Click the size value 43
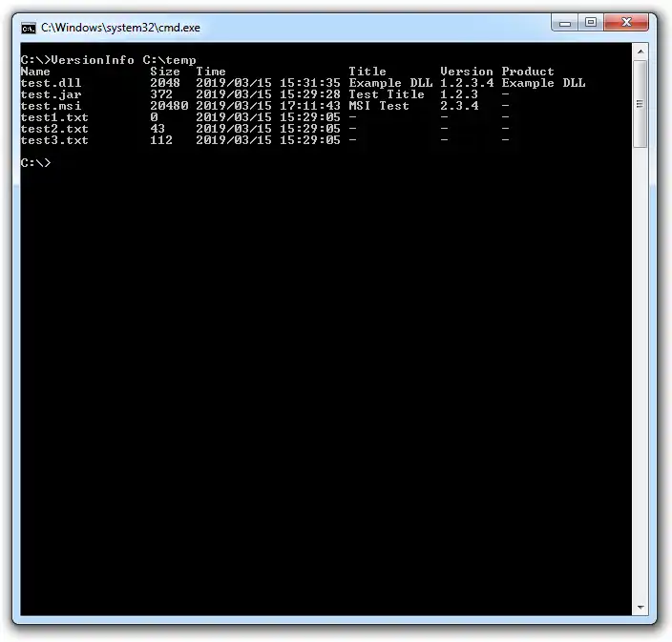The image size is (672, 642). pyautogui.click(x=157, y=129)
